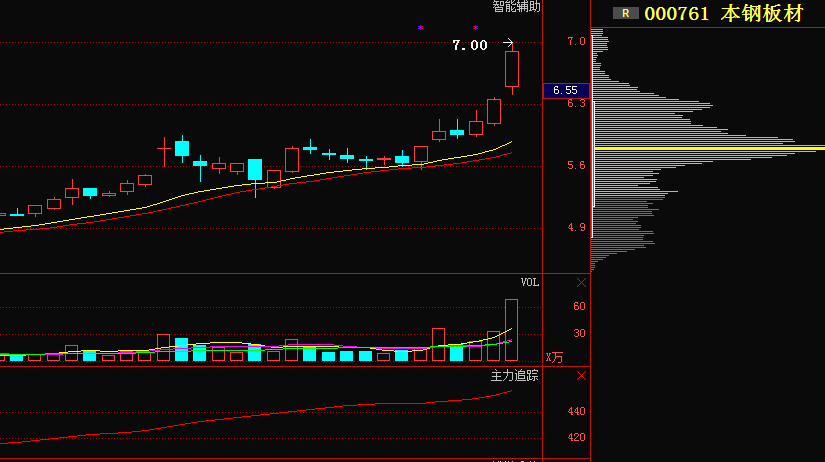The width and height of the screenshot is (825, 462).
Task: Click the arrow next to 7.00 high
Action: point(507,44)
